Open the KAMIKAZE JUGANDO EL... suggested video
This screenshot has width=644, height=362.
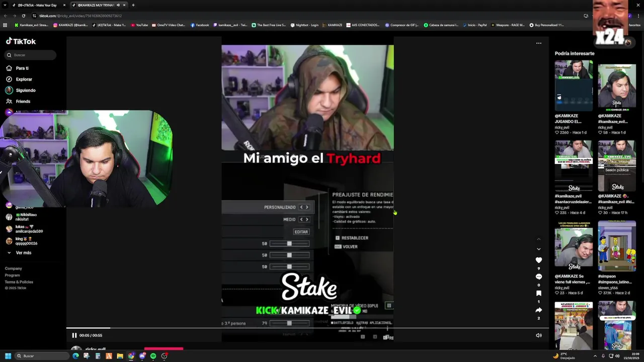574,85
